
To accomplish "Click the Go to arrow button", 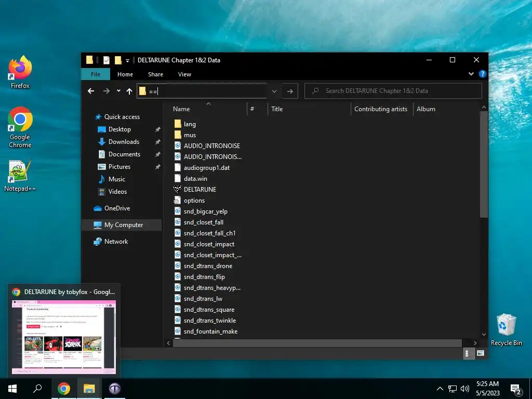I will point(290,91).
